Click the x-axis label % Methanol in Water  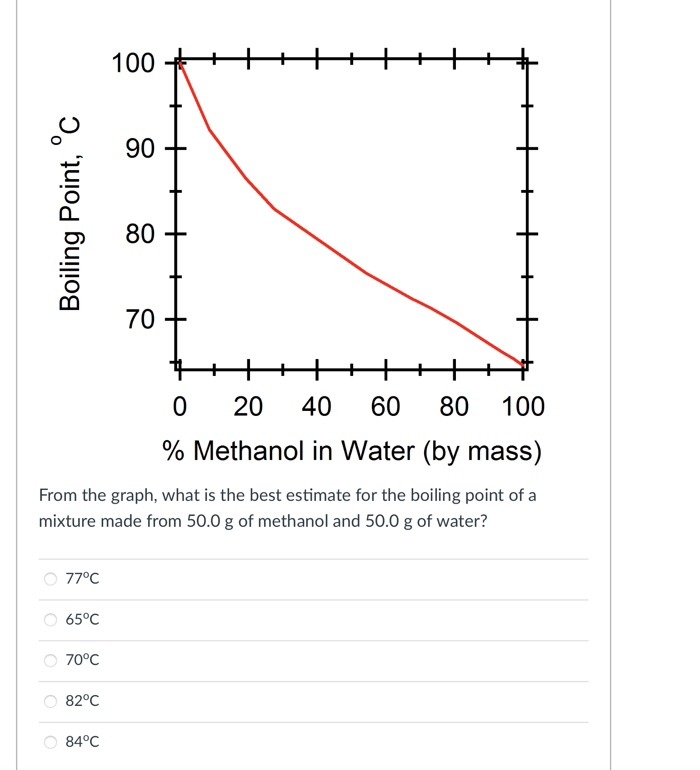click(352, 450)
